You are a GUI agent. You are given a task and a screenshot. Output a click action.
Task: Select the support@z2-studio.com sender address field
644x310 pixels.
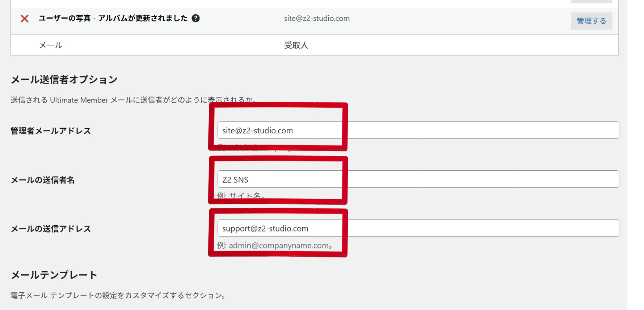pyautogui.click(x=418, y=228)
